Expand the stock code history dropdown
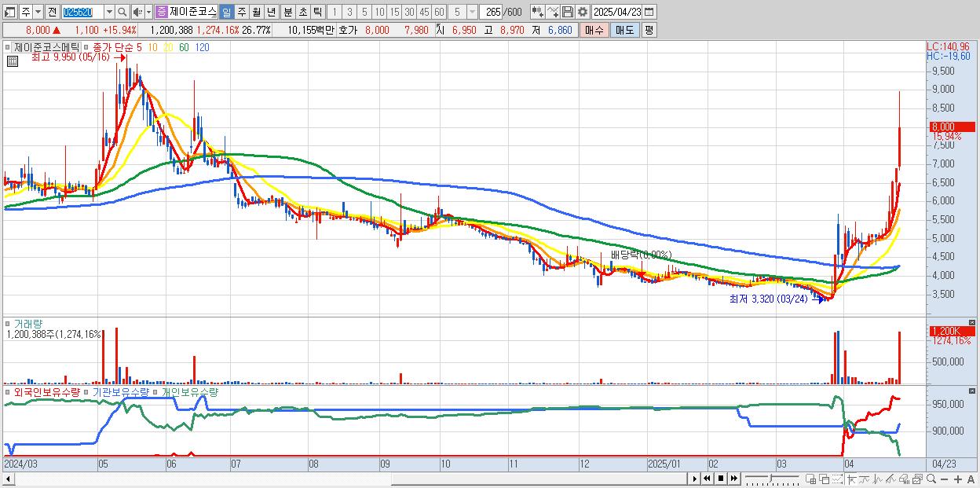 [109, 12]
